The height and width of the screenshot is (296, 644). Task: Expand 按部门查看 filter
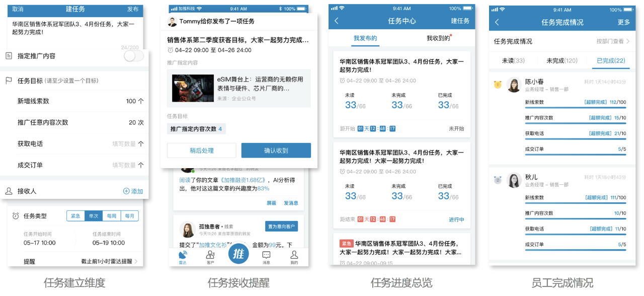[613, 41]
